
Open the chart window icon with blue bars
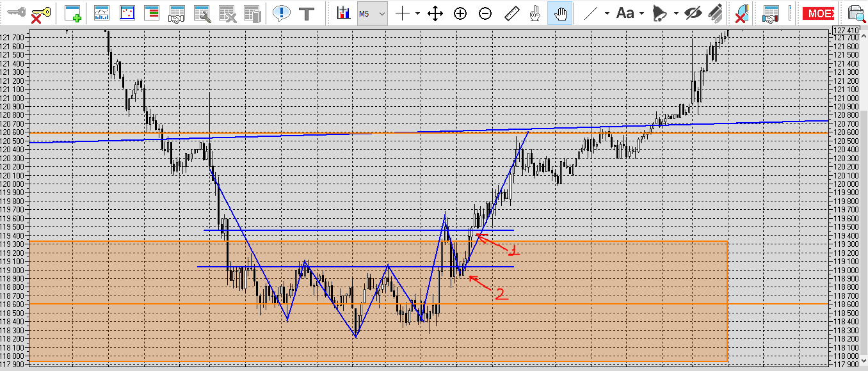click(101, 13)
